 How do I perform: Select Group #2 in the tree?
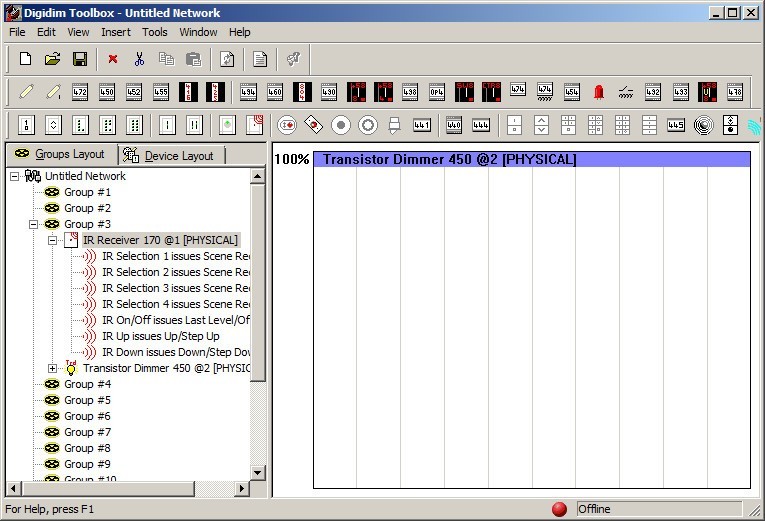coord(87,208)
